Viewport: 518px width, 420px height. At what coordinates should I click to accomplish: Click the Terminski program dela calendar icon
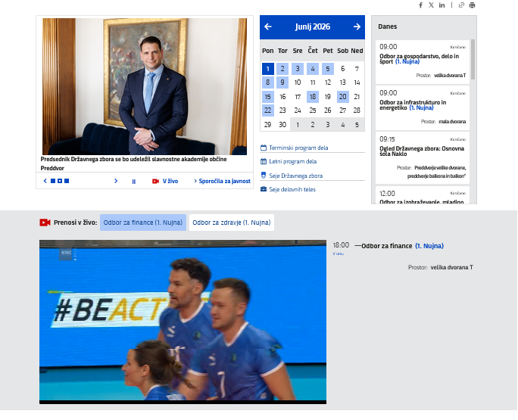click(264, 148)
